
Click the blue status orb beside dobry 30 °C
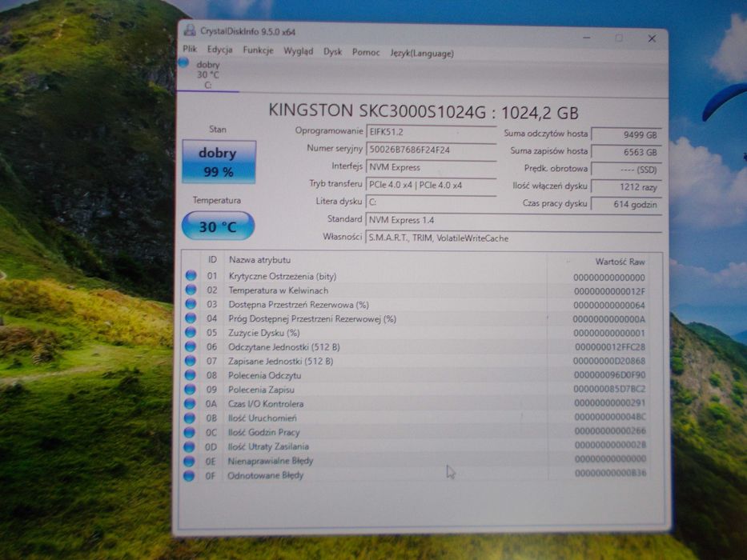tap(183, 63)
